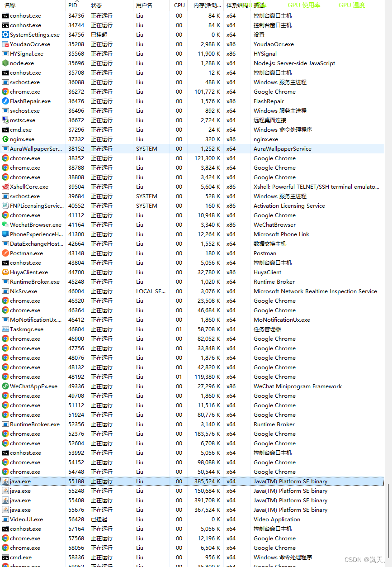The width and height of the screenshot is (392, 567).
Task: Click the Video.UI.exe icon
Action: (5, 519)
